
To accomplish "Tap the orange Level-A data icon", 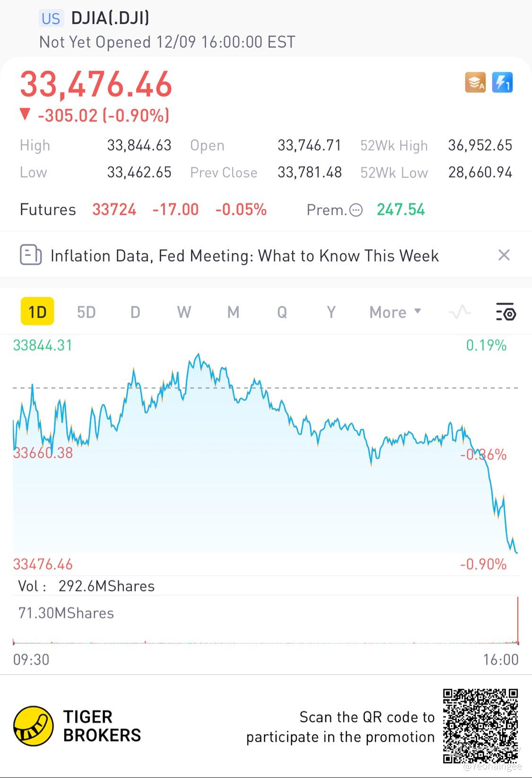I will tap(475, 83).
